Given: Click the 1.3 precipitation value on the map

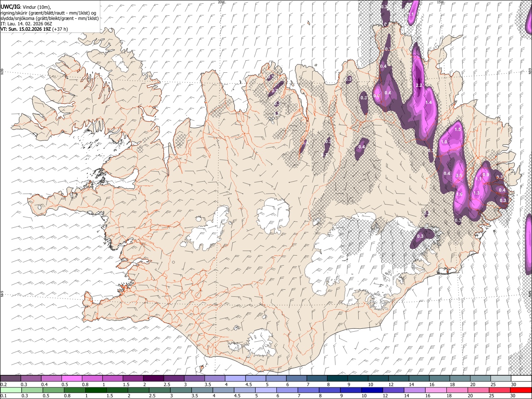Looking at the screenshot, I should [x=476, y=193].
